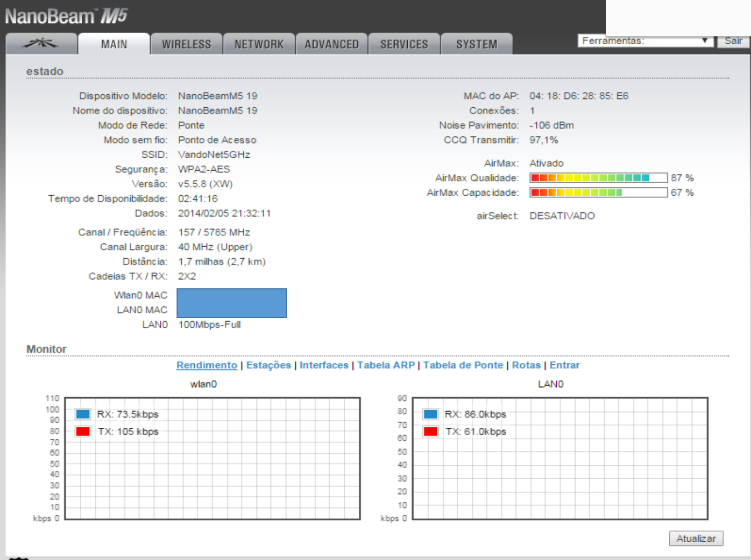The image size is (751, 560).
Task: Select the distance value 1,7 milhas (2,7 km)
Action: click(222, 261)
